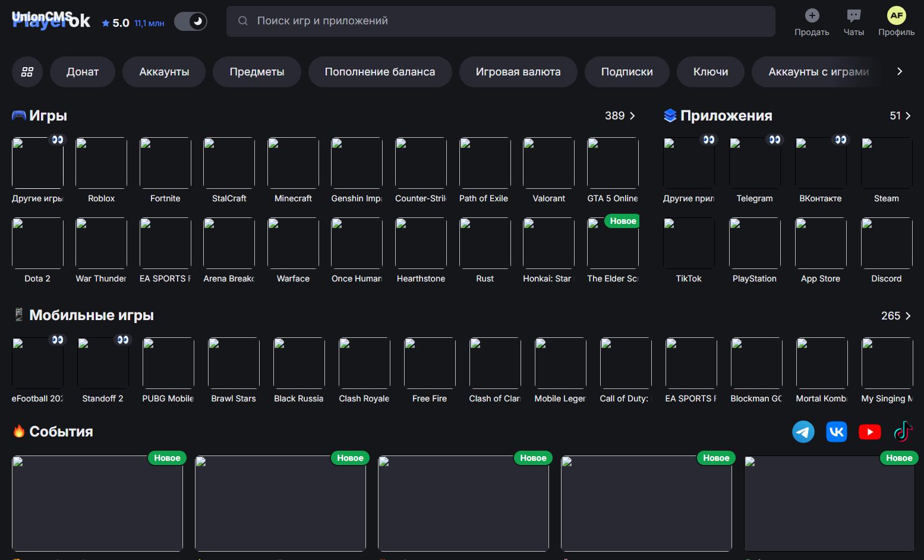The image size is (924, 560).
Task: Select the Донат category
Action: pyautogui.click(x=83, y=72)
